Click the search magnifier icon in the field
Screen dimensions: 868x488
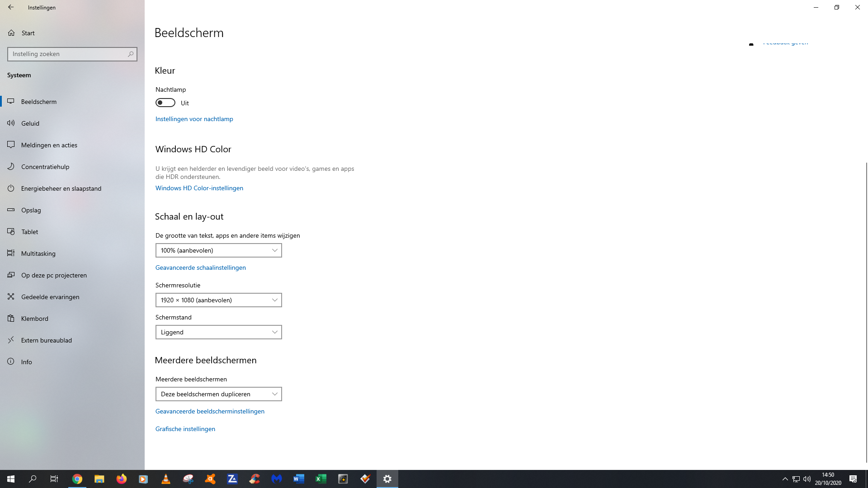coord(131,54)
